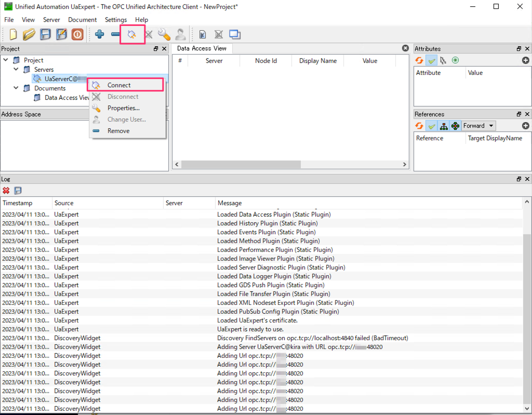Image resolution: width=532 pixels, height=415 pixels.
Task: Open the Settings menu
Action: [x=115, y=20]
